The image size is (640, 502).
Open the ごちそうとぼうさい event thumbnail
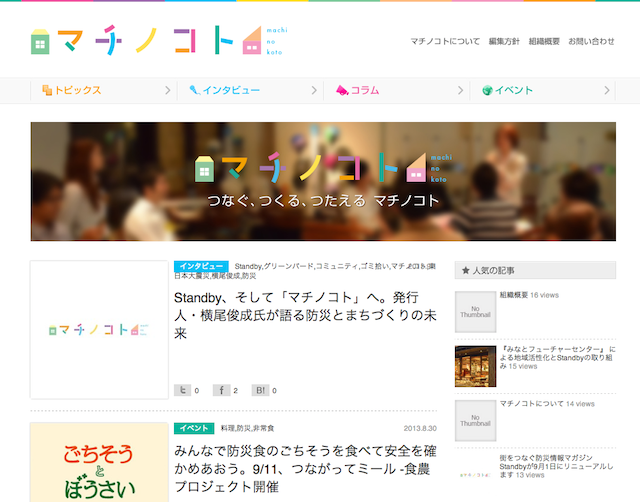[99, 462]
